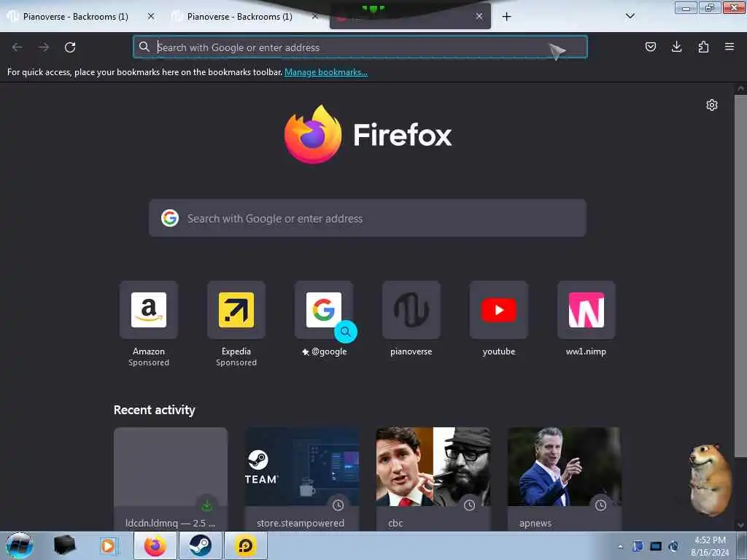This screenshot has height=560, width=747.
Task: Switch to first Pianoverse - Backrooms tab
Action: [x=75, y=17]
